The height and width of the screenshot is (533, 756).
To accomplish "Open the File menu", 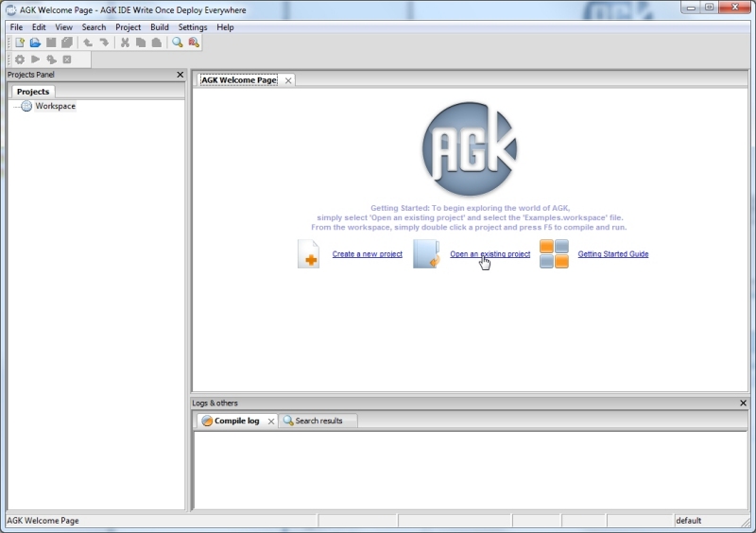I will pos(16,27).
